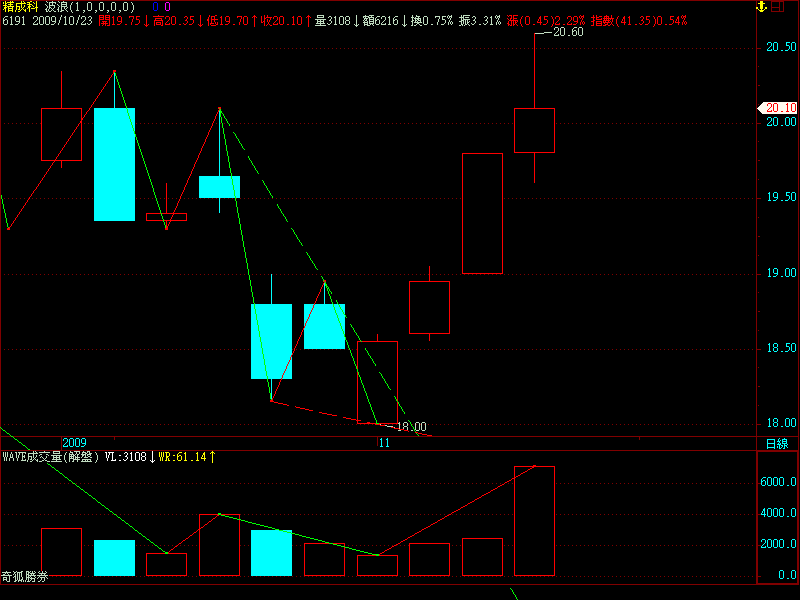Click the magenta 0 wave parameter value
The width and height of the screenshot is (800, 600).
coord(167,7)
